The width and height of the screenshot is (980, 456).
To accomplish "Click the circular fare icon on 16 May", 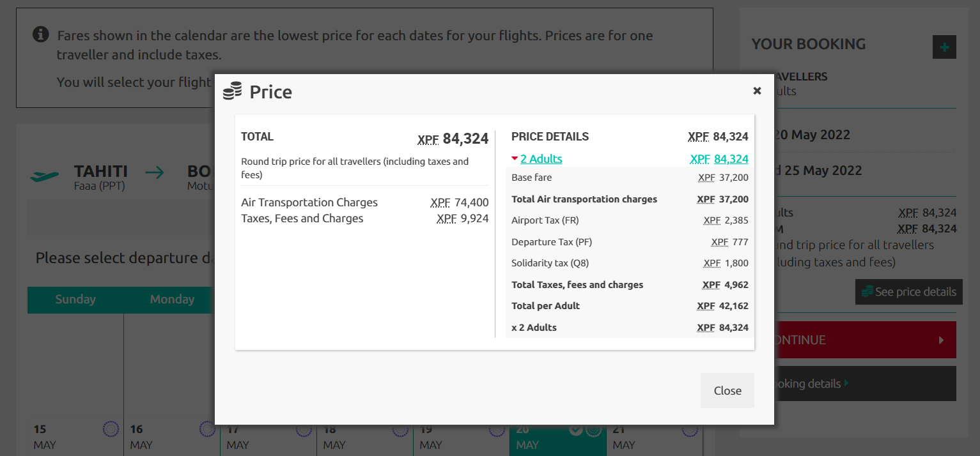I will [x=206, y=429].
